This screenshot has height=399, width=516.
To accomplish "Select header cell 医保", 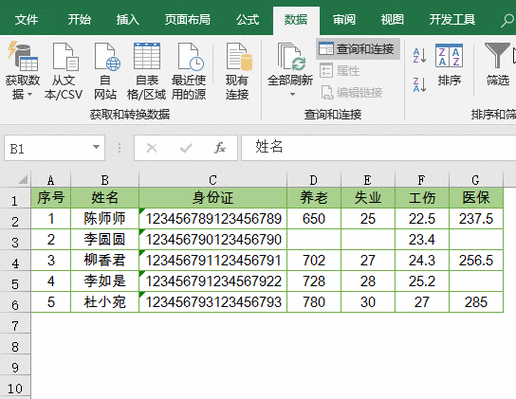I will pos(476,198).
